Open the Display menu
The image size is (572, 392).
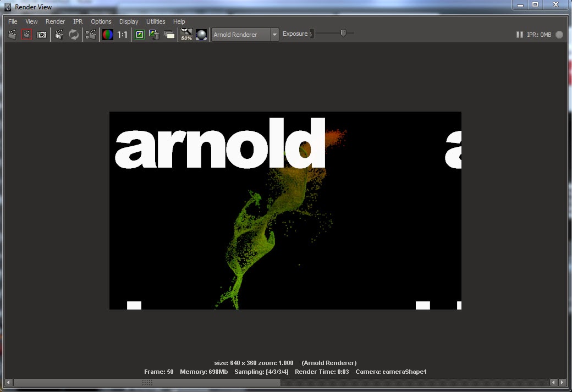129,21
